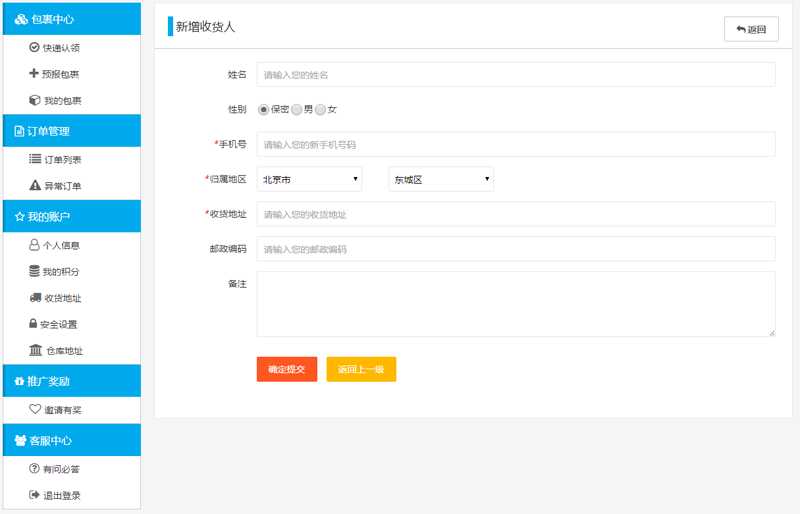Open the 东城区 district dropdown
Screen dimensions: 800x514
[x=441, y=180]
